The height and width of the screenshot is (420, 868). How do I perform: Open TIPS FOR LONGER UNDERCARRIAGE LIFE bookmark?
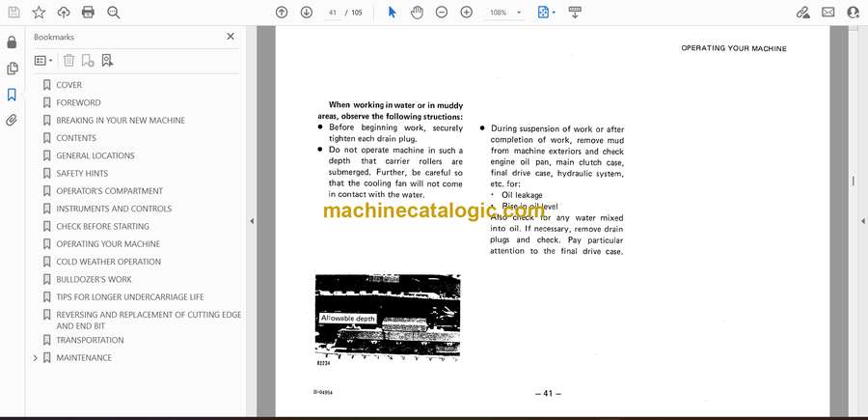(129, 297)
